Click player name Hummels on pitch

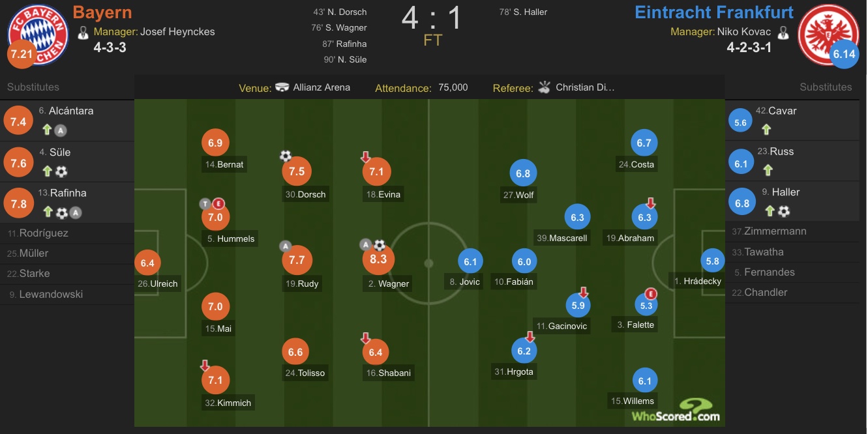[x=231, y=239]
